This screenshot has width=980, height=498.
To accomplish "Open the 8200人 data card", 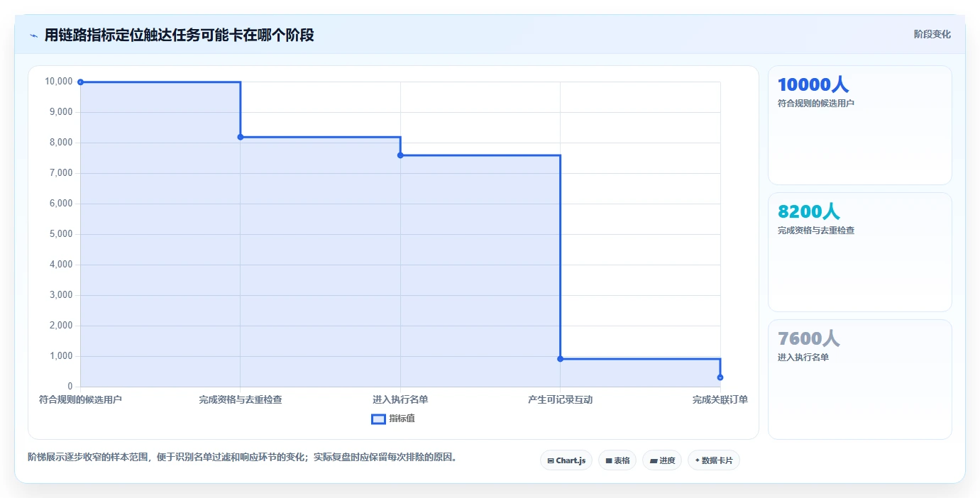I will (x=860, y=253).
